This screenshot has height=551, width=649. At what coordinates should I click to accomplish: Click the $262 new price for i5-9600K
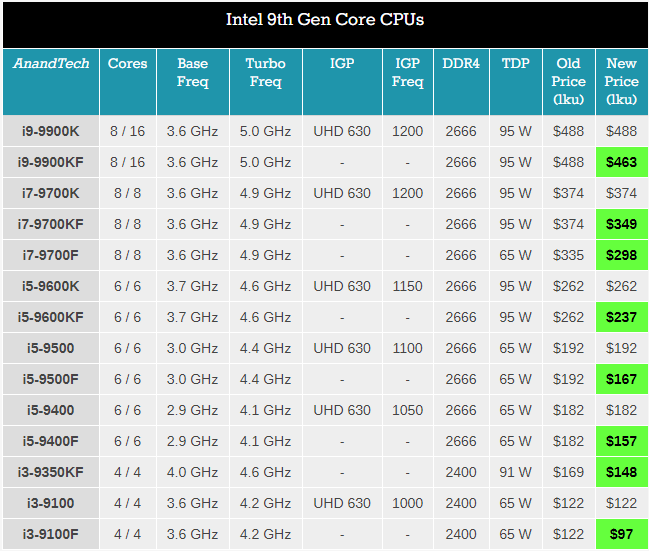622,286
